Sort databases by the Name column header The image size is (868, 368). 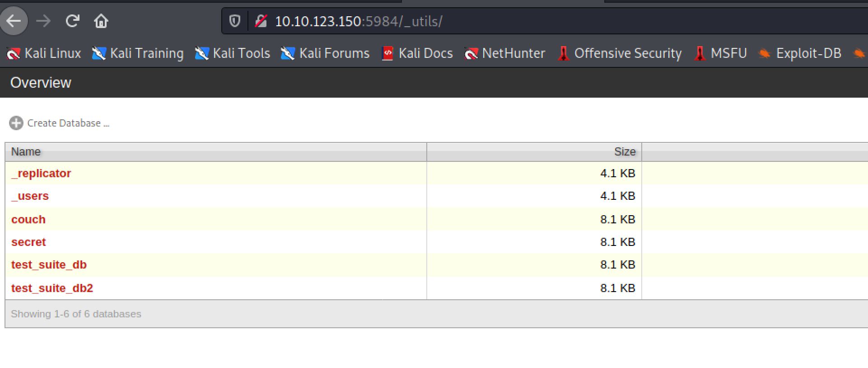click(26, 152)
